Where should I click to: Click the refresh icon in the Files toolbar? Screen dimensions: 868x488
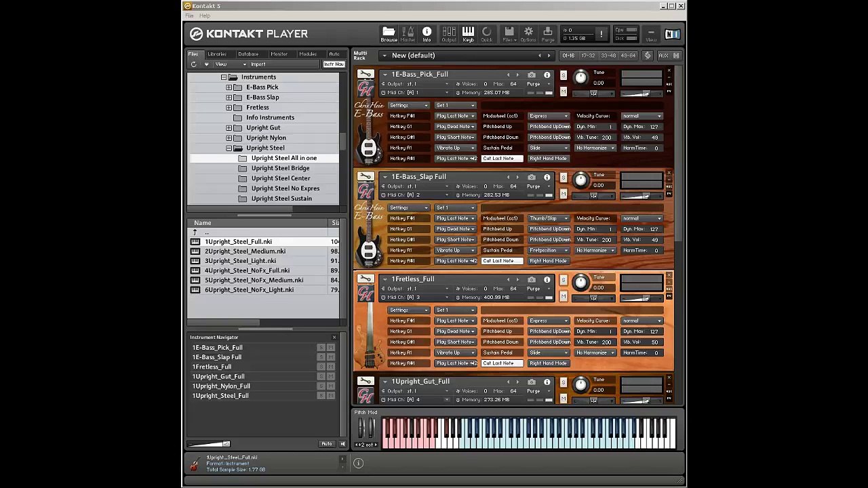click(x=193, y=64)
